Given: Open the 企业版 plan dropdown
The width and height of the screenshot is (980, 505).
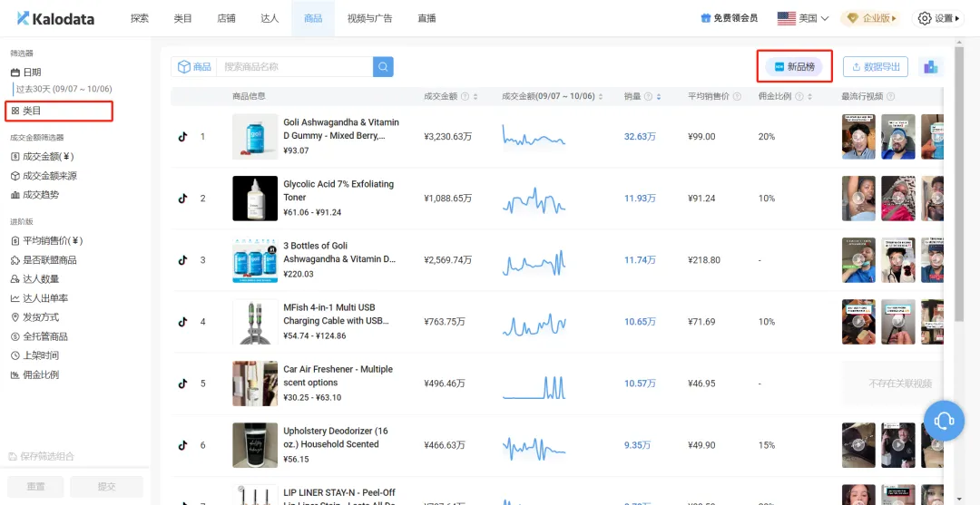Looking at the screenshot, I should [869, 18].
